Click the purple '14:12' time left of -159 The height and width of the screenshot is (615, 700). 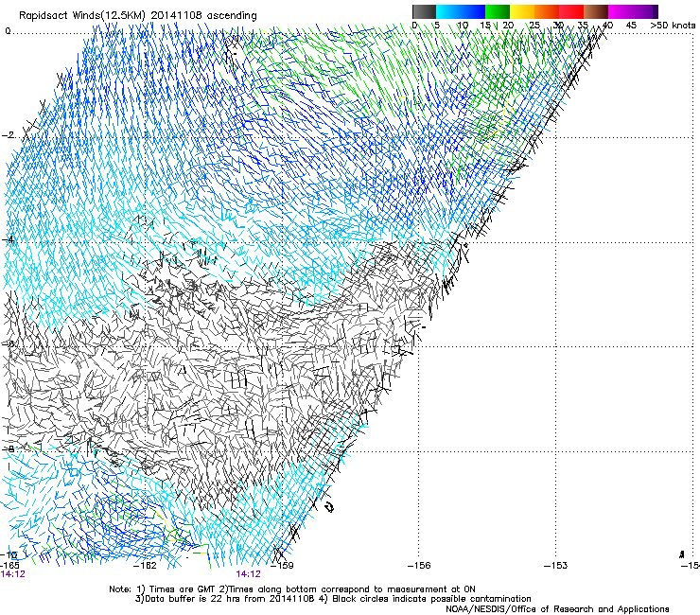(248, 574)
